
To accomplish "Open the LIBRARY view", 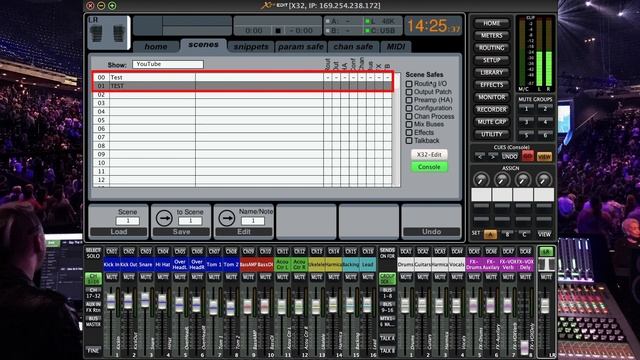I will 491,73.
